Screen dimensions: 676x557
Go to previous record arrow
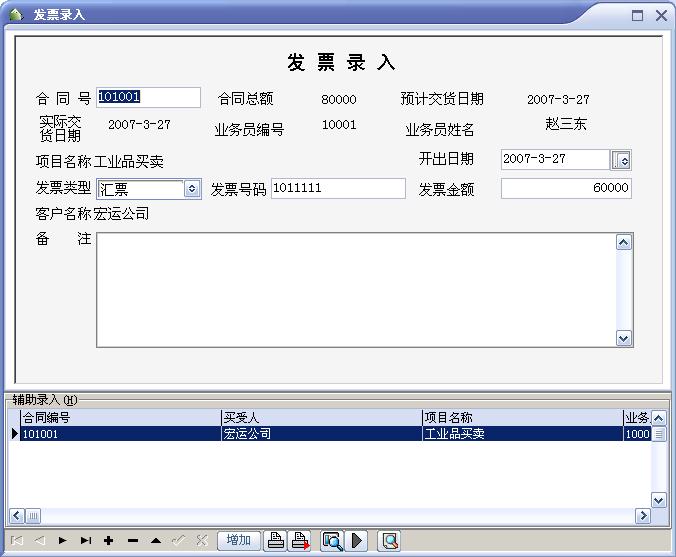(40, 540)
